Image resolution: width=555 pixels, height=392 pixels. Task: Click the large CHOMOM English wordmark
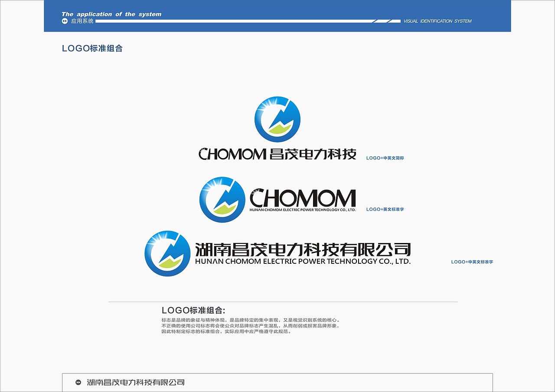point(303,198)
